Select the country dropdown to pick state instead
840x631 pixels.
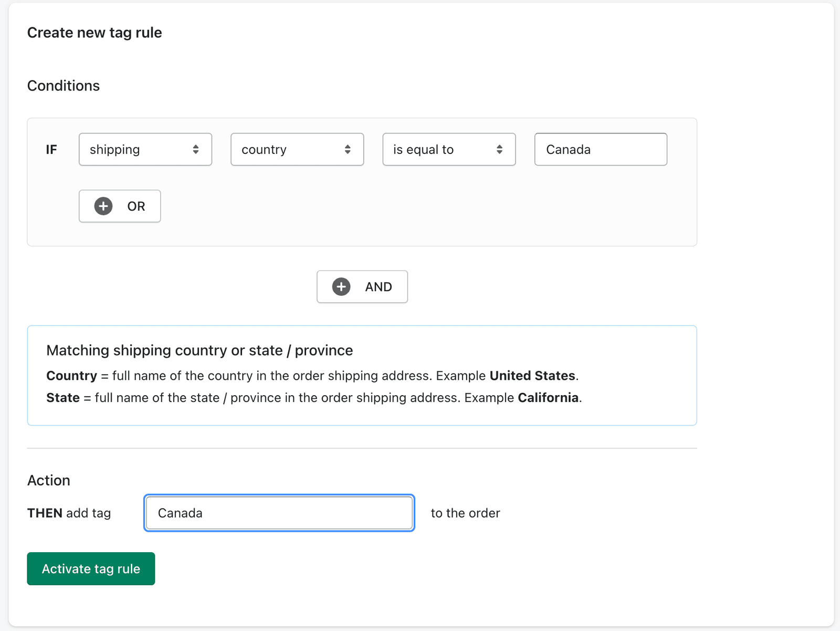click(x=297, y=149)
